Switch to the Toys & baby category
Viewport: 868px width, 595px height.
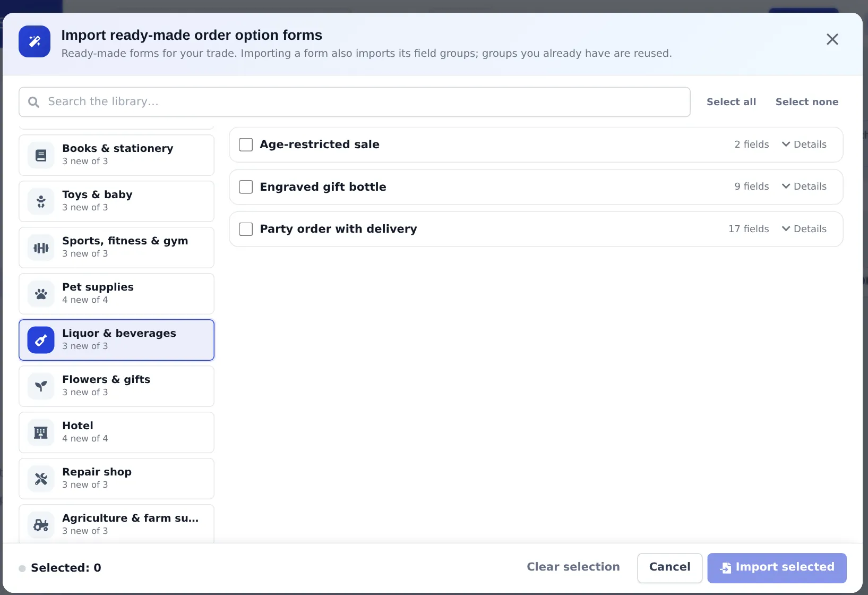point(116,201)
